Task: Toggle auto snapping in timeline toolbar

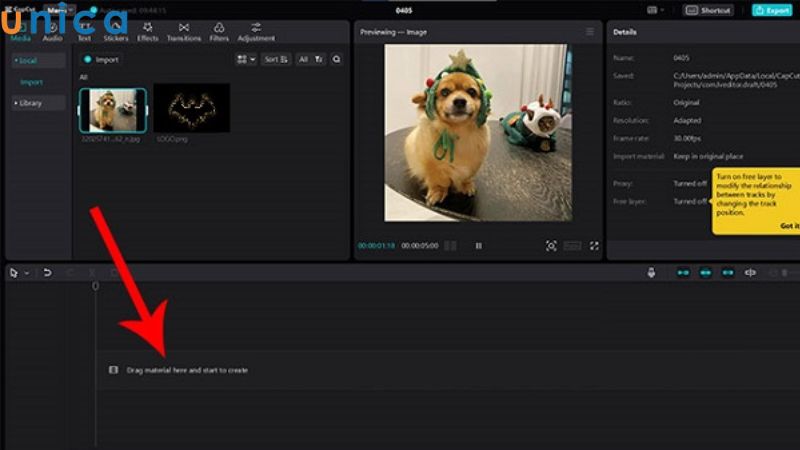Action: [x=705, y=272]
